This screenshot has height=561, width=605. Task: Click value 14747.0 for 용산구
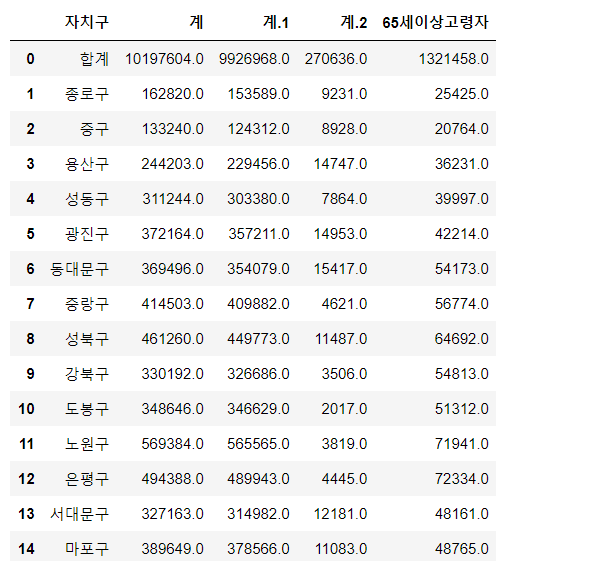tap(340, 164)
